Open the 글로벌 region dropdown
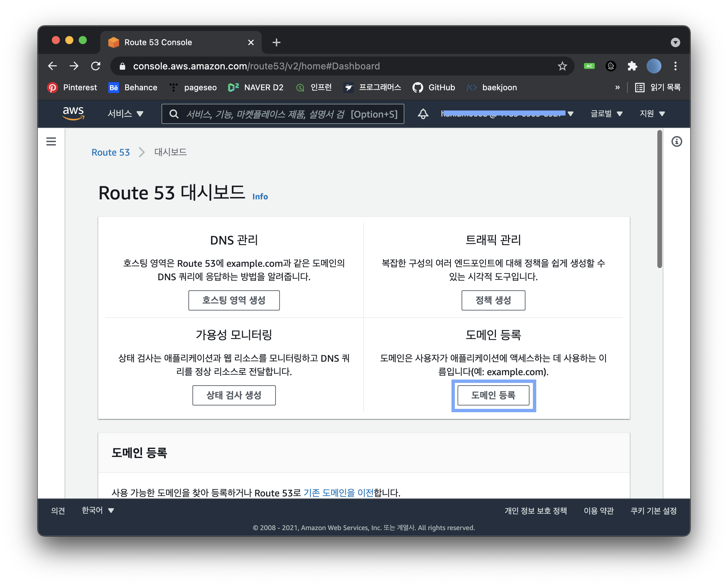This screenshot has height=586, width=728. point(606,114)
